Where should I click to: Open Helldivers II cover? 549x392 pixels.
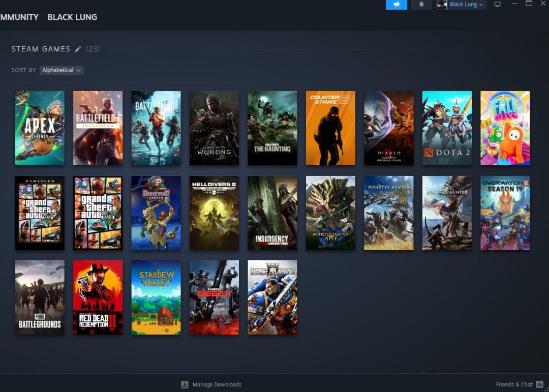215,213
